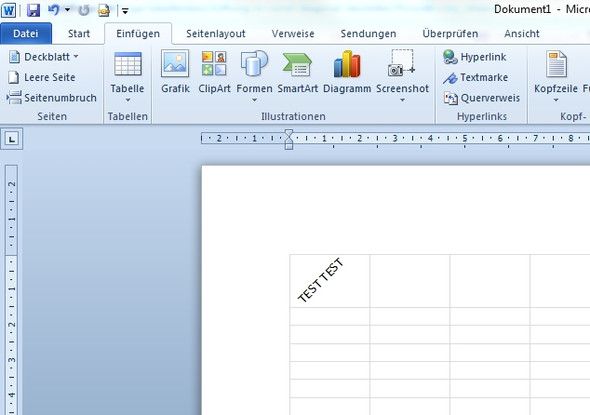Expand the Tabelle dropdown
Image resolution: width=590 pixels, height=415 pixels.
click(x=128, y=100)
